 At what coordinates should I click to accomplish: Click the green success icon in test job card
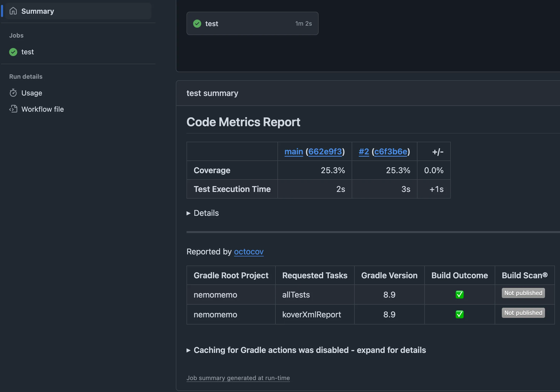point(197,24)
